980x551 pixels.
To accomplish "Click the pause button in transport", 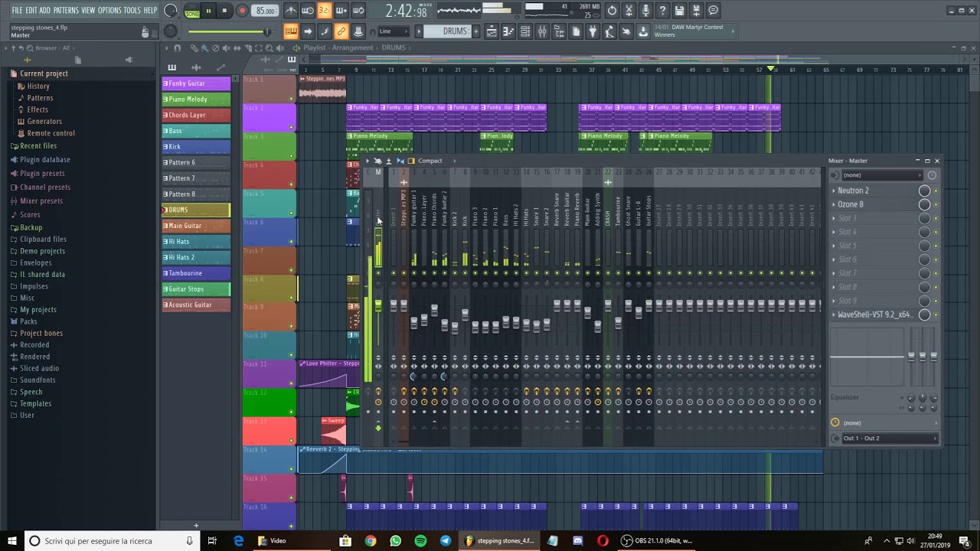I will click(208, 11).
